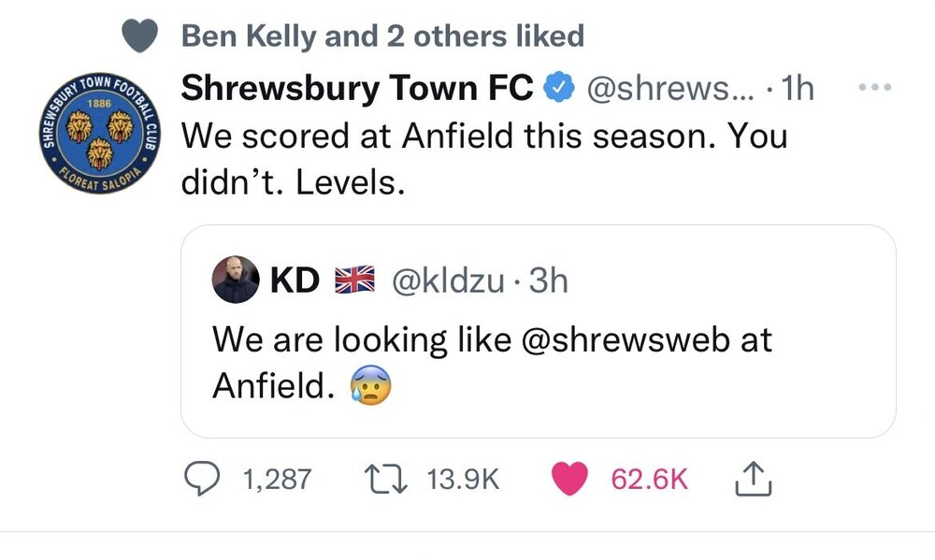Click the gray heart liked indicator
Screen dimensions: 935x560
141,37
